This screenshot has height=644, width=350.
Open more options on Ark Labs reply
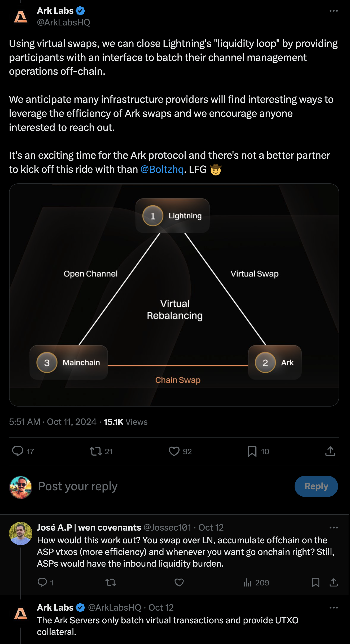[x=334, y=607]
